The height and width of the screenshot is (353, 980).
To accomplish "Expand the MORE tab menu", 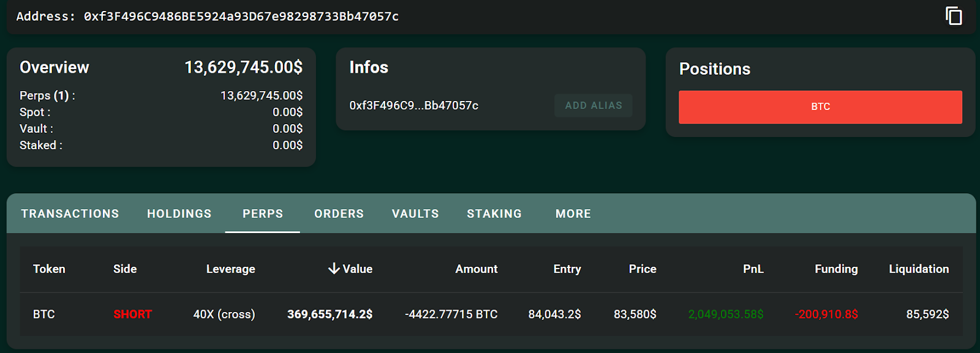I will pos(573,214).
